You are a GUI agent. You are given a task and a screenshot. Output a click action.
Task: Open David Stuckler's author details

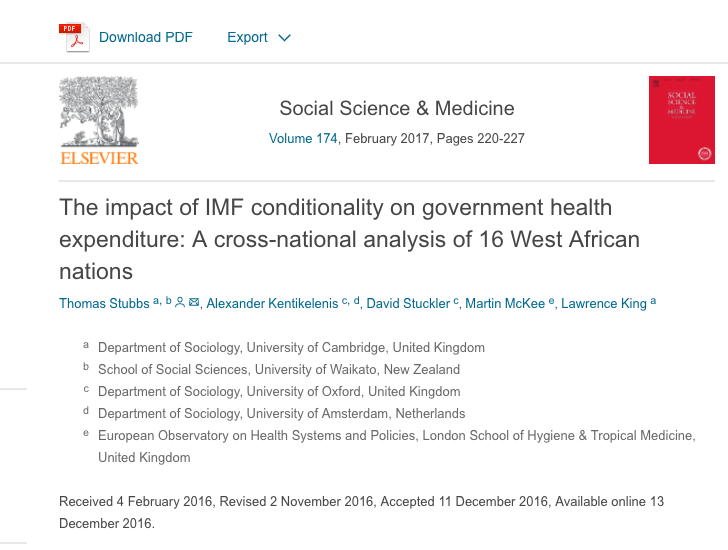[x=408, y=304]
